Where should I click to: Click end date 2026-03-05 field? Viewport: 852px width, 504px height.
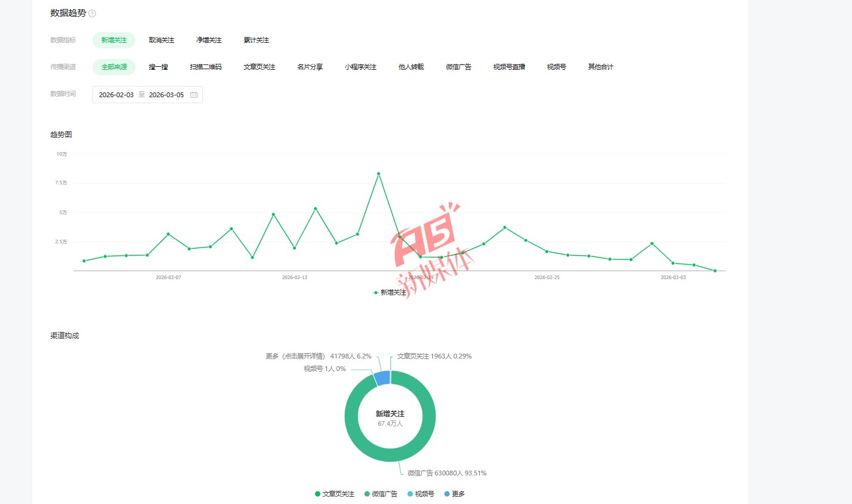pos(166,95)
